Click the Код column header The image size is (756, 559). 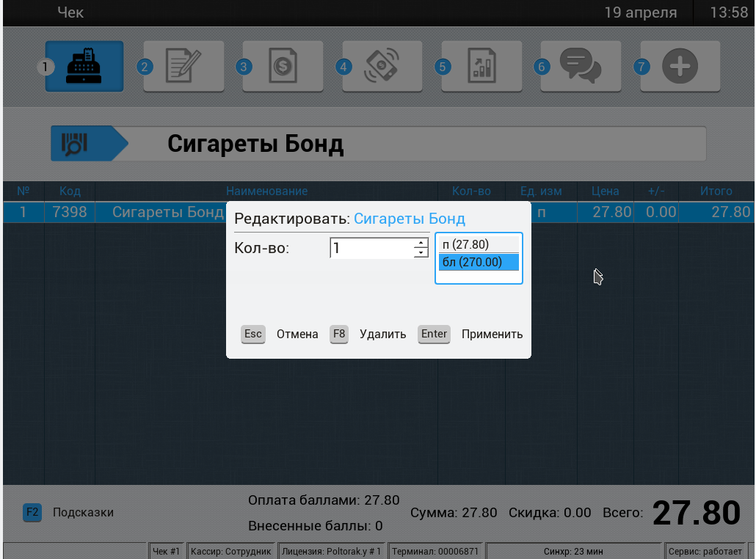[x=70, y=191]
